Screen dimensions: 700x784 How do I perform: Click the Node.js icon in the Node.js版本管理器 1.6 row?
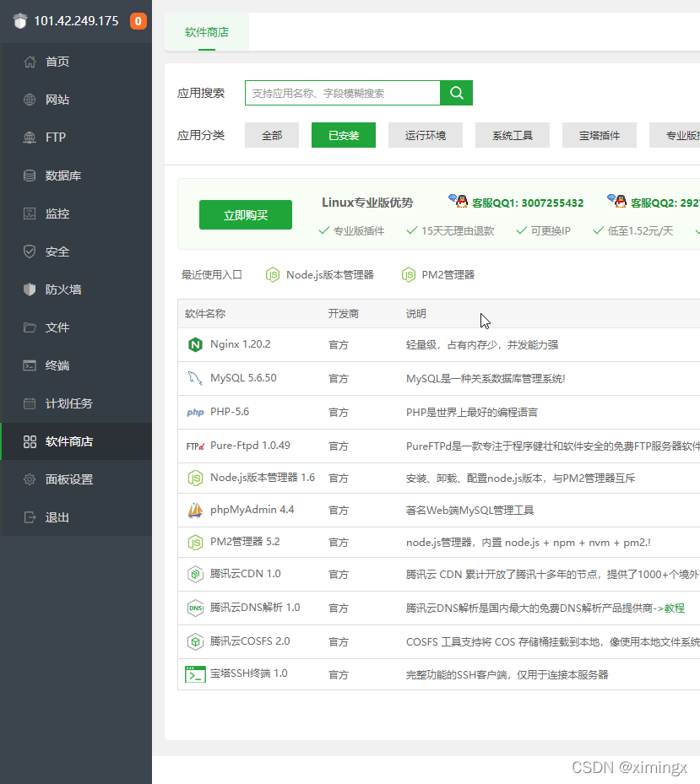195,479
